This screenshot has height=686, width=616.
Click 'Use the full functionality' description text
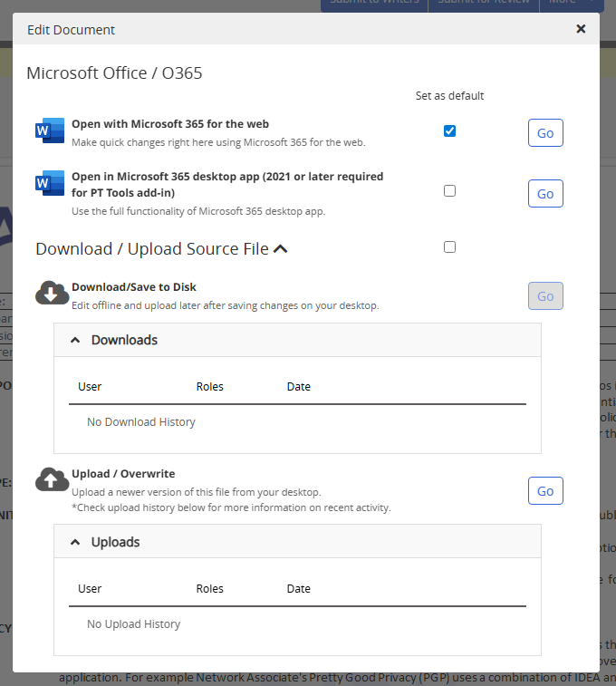pyautogui.click(x=198, y=211)
